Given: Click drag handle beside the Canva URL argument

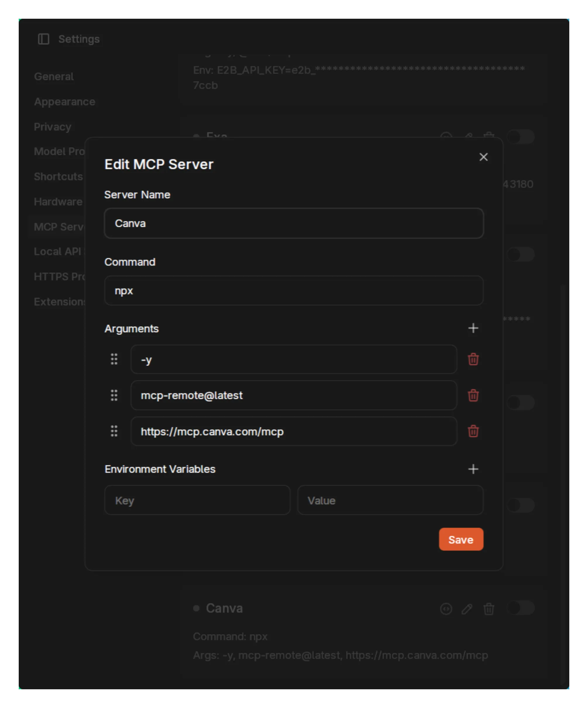Looking at the screenshot, I should [x=114, y=432].
